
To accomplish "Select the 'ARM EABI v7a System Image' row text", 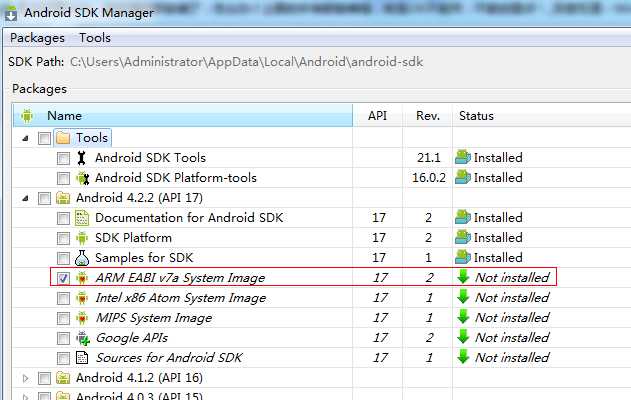I will pyautogui.click(x=180, y=278).
